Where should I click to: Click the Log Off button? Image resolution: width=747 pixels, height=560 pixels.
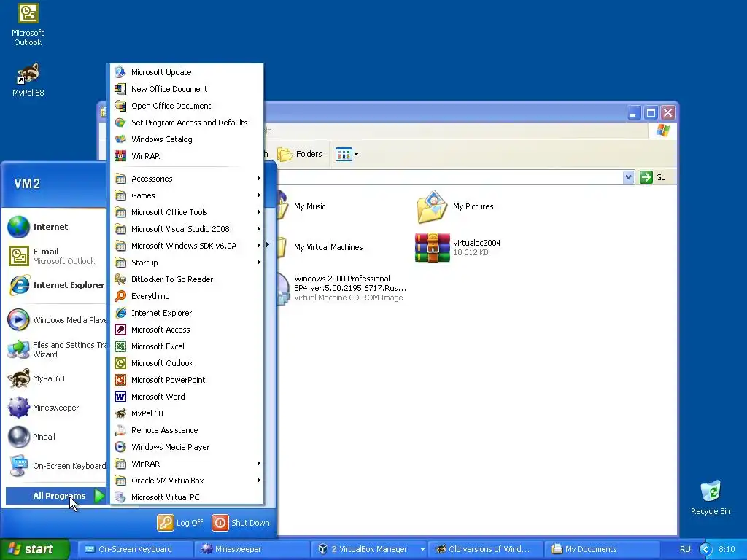click(x=180, y=523)
